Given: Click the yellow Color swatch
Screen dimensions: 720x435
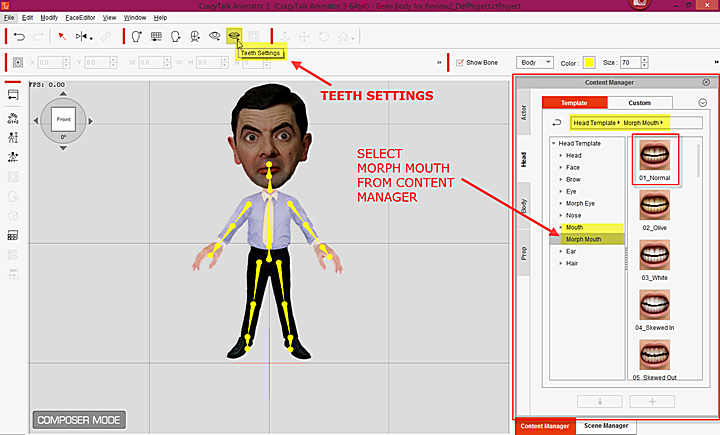Looking at the screenshot, I should 590,62.
